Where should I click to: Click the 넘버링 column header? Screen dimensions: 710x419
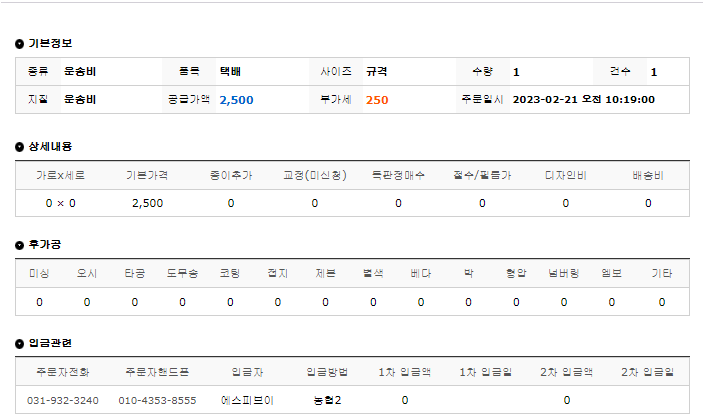[565, 273]
